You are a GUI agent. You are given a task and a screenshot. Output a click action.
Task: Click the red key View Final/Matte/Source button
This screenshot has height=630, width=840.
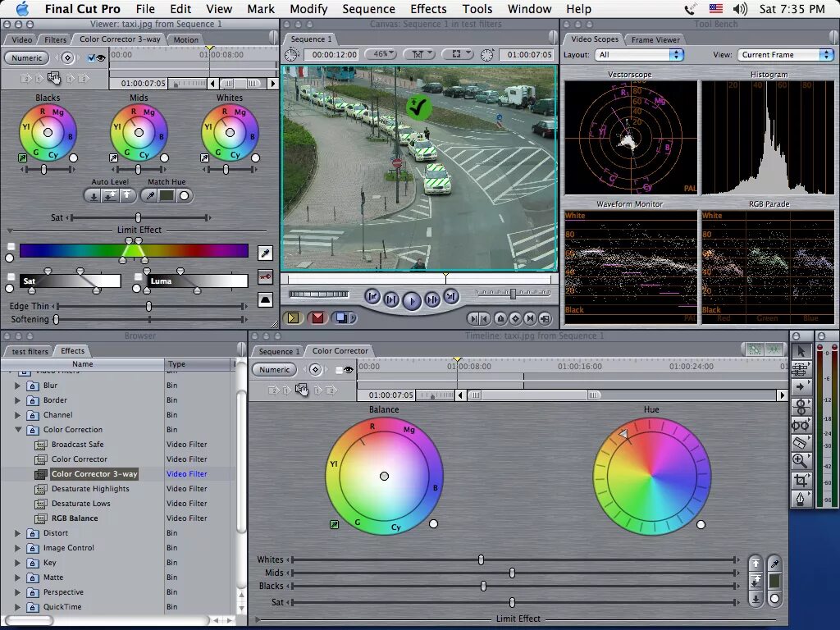tap(265, 277)
